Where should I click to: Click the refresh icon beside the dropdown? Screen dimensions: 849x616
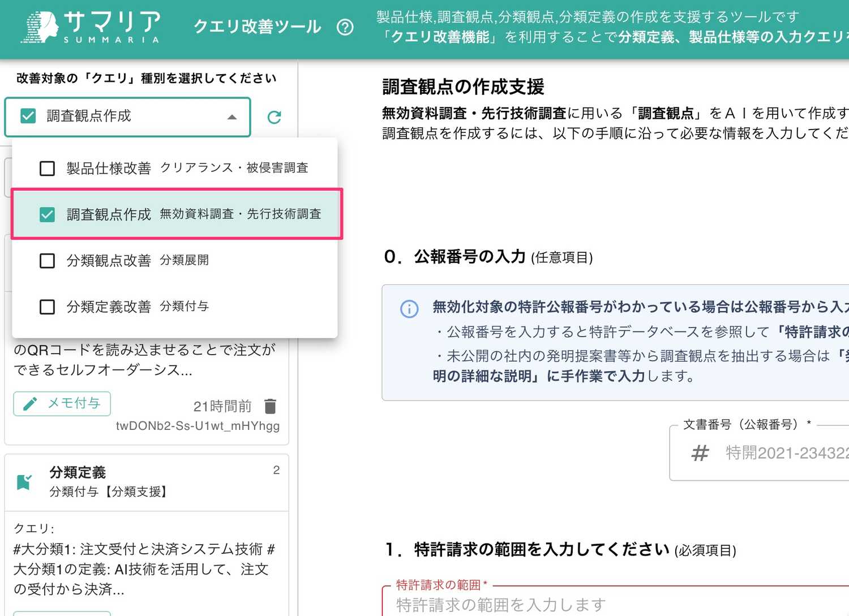coord(275,117)
